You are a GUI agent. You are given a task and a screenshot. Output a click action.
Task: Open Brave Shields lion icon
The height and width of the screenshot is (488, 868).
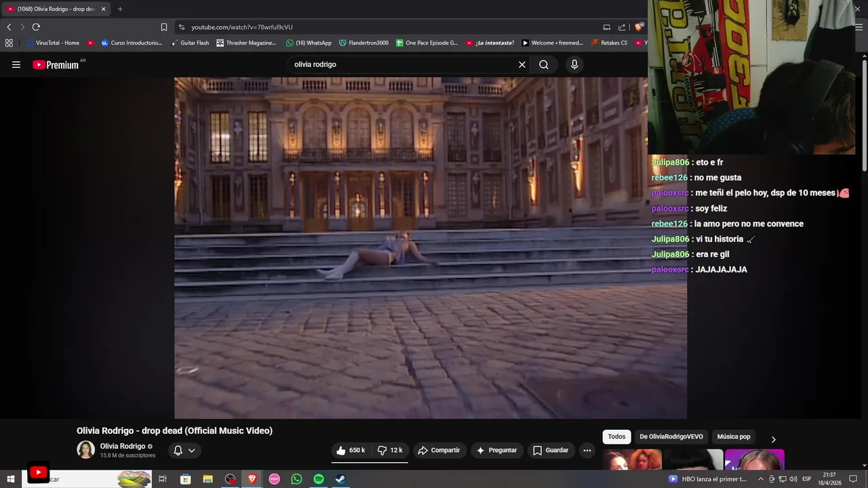pyautogui.click(x=638, y=27)
